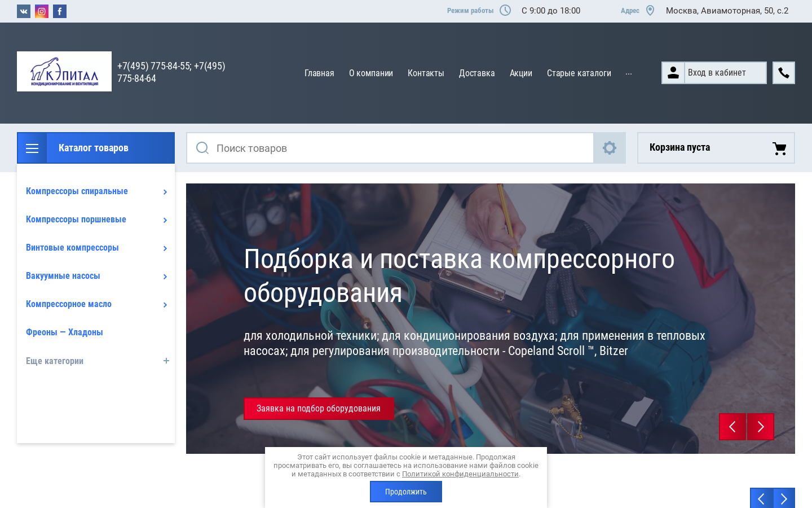Screen dimensions: 812x508
Task: Open Фреоны — Хладоны category
Action: [64, 332]
